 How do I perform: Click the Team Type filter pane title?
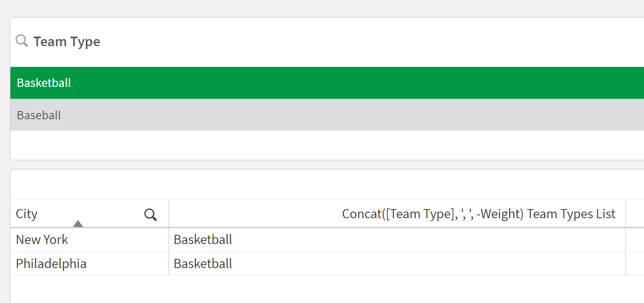point(67,42)
